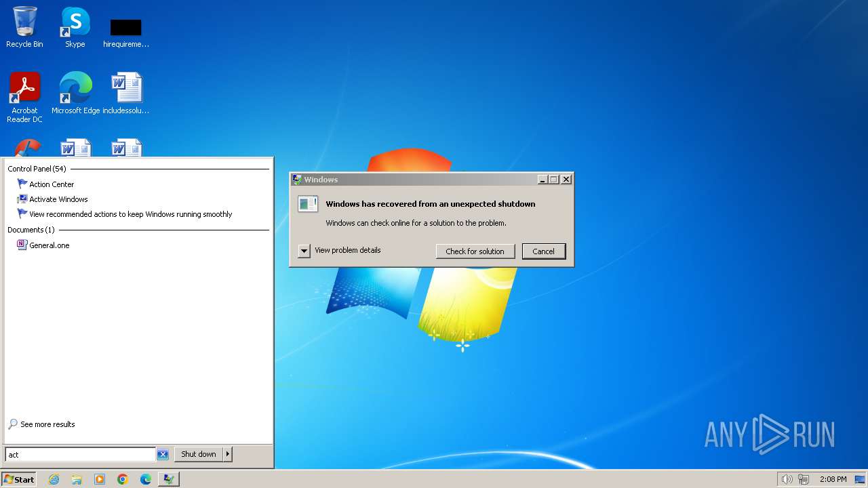Open Google Chrome from the taskbar

click(123, 479)
